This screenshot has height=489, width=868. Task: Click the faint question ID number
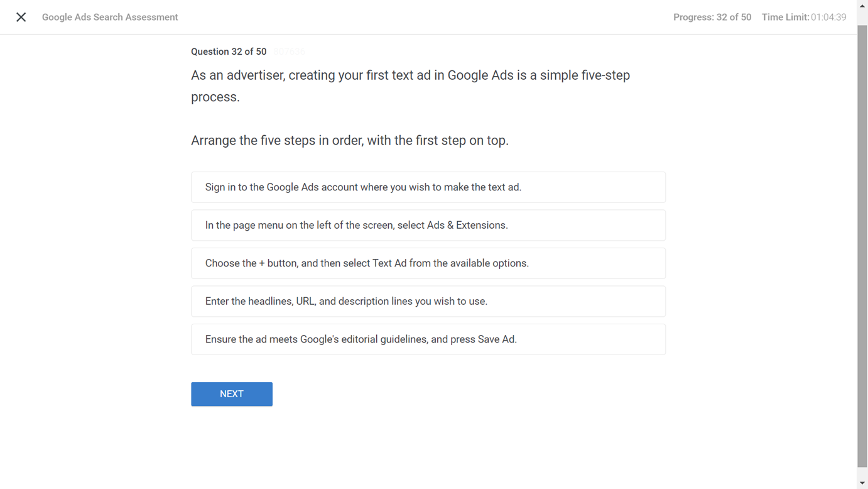pos(289,52)
